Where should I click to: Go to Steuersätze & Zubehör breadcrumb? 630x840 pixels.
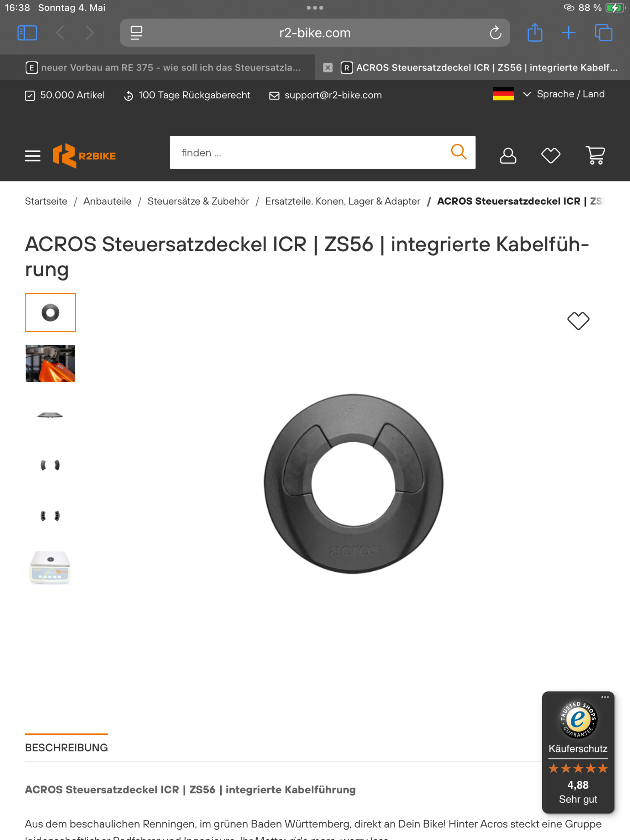pyautogui.click(x=198, y=202)
